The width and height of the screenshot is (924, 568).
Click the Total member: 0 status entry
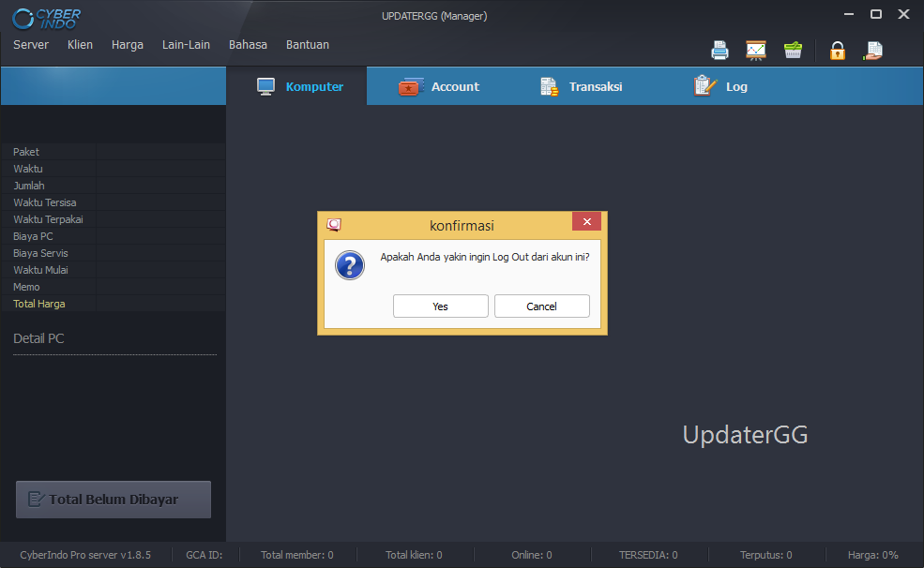(x=297, y=555)
